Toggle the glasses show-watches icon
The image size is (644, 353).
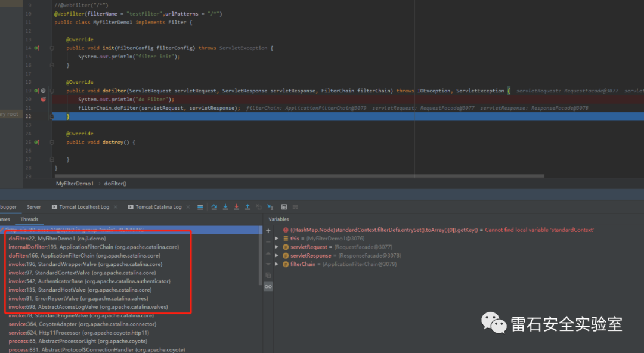268,286
